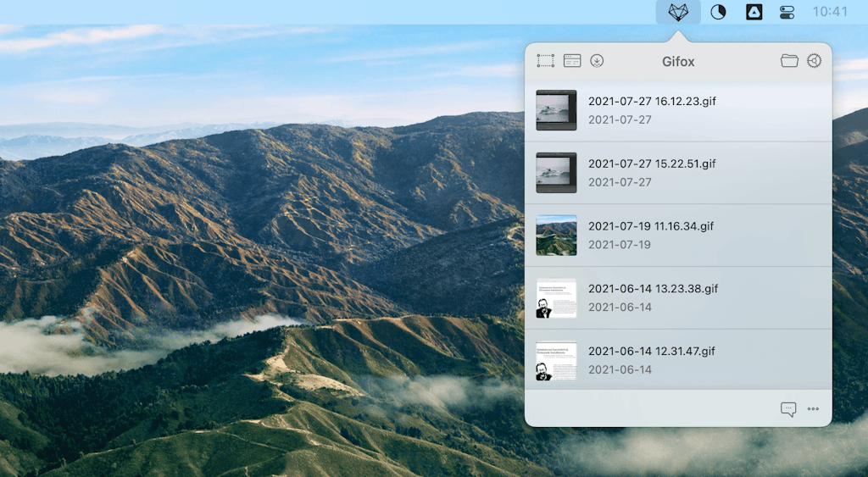Start area selection recording in Gifox
The image size is (868, 477).
point(546,61)
